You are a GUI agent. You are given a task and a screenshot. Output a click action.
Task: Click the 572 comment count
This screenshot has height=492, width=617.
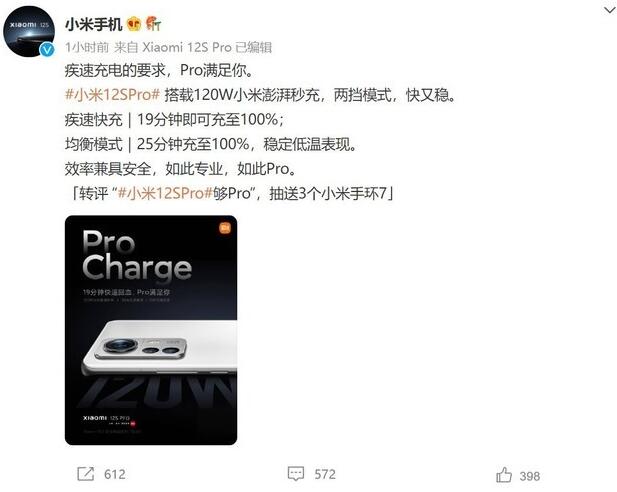click(x=325, y=474)
